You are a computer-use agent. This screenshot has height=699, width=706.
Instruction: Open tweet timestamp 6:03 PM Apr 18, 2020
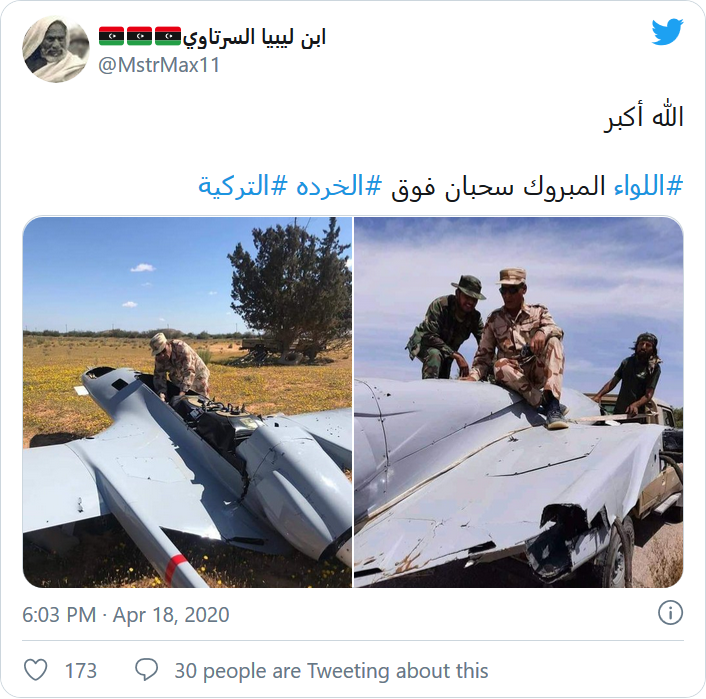click(x=126, y=615)
